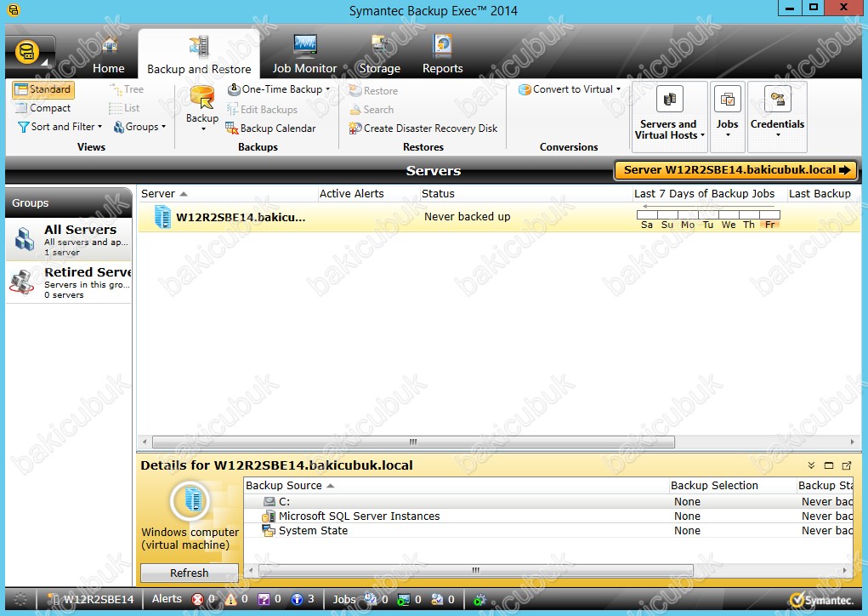
Task: Click the Windows computer icon in Details
Action: coord(190,501)
